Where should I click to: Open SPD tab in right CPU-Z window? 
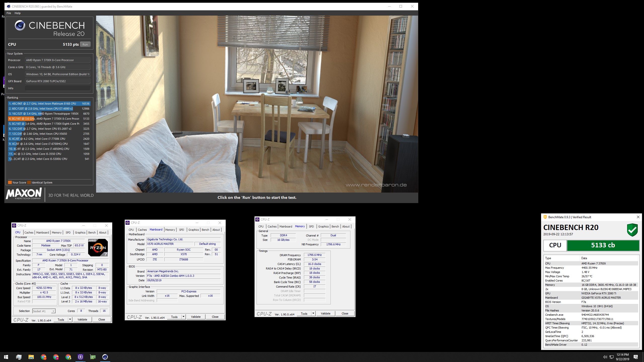tap(311, 227)
